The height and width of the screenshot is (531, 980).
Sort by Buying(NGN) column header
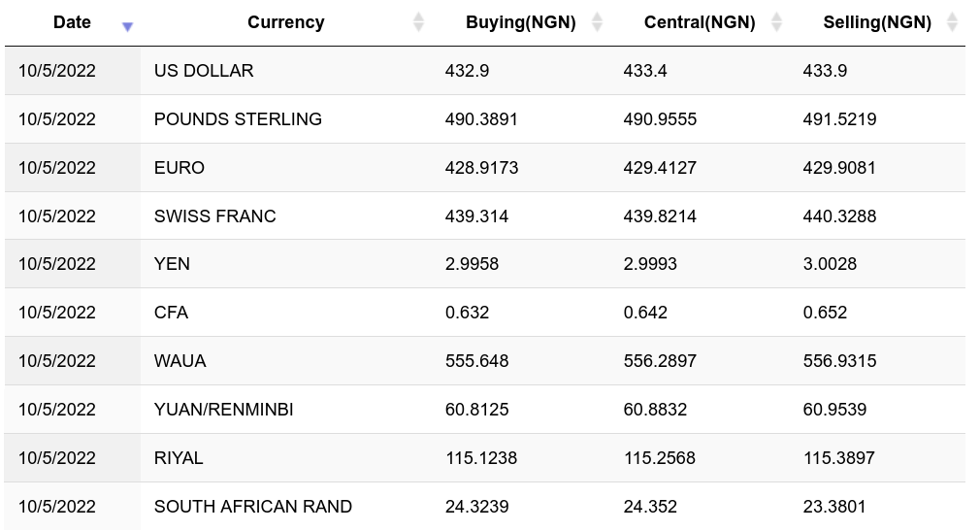pyautogui.click(x=520, y=22)
